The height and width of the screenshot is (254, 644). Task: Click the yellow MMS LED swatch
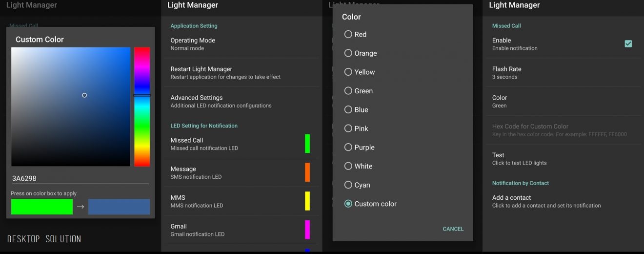(307, 201)
